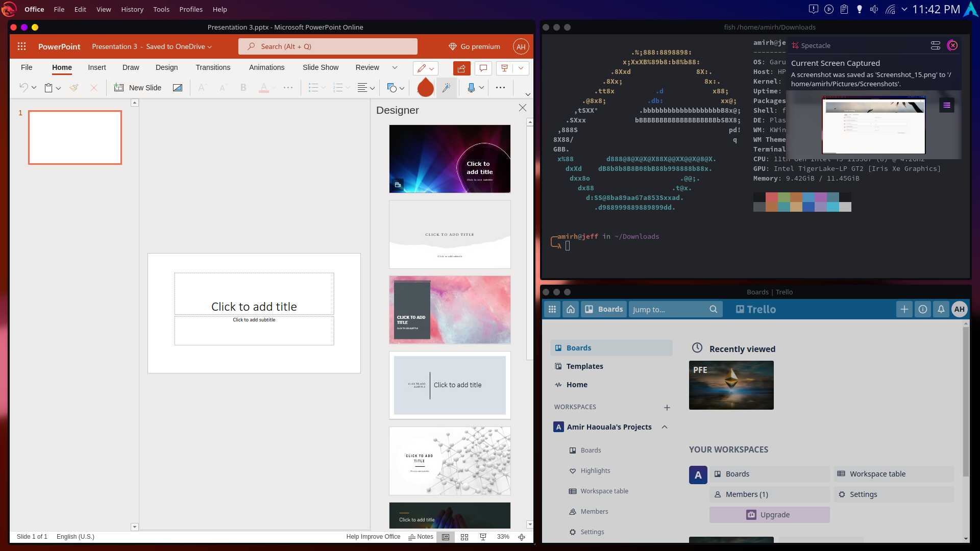Click the Shapes icon in ribbon
Image resolution: width=980 pixels, height=551 pixels.
click(391, 88)
